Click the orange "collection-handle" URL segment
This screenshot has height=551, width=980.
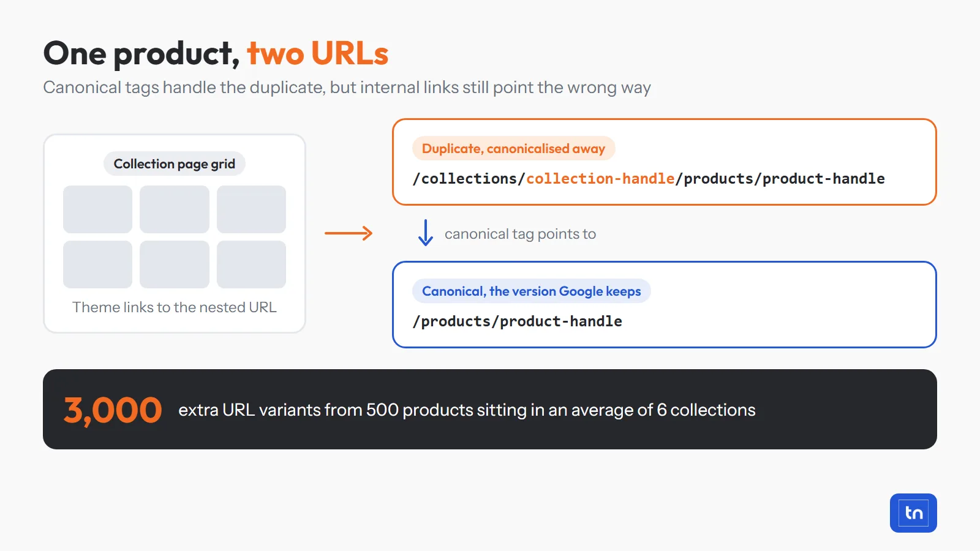[600, 179]
